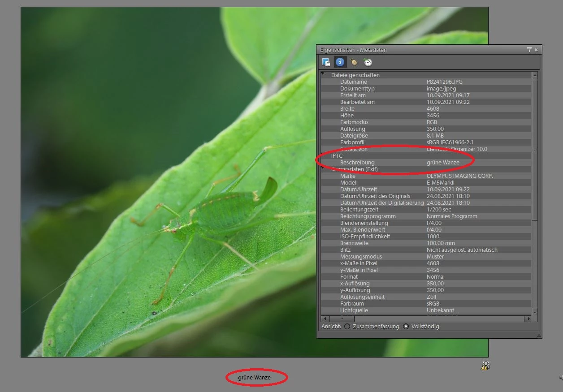Image resolution: width=563 pixels, height=392 pixels.
Task: Select the Auflösung row label
Action: click(x=353, y=129)
